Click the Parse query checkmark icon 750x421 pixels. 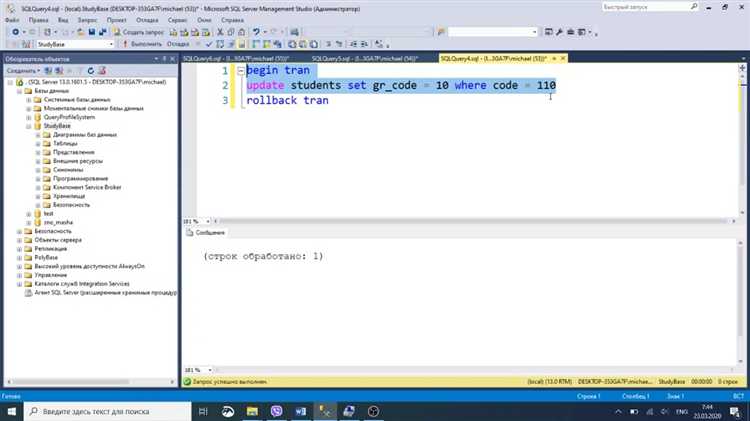click(x=209, y=44)
